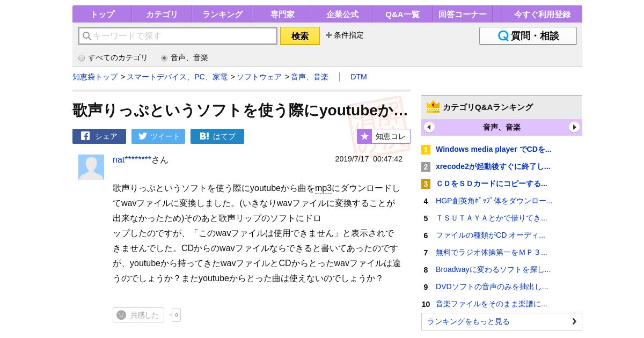Open the 回答コーナー tab

pyautogui.click(x=463, y=14)
